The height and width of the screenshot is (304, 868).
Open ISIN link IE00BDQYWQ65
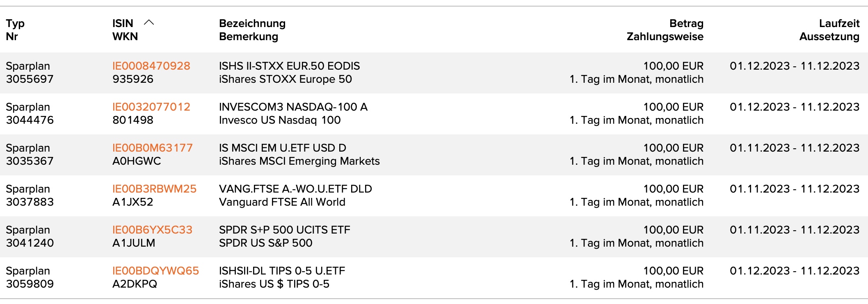coord(155,271)
